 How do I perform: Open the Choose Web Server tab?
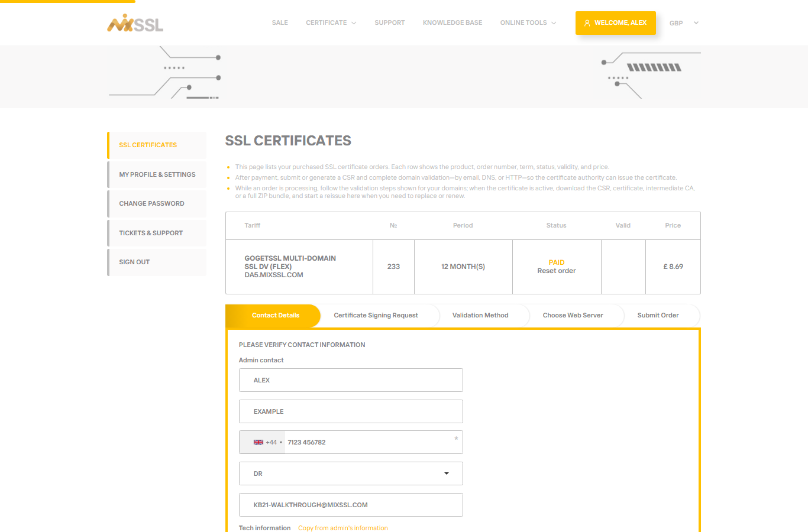click(573, 315)
